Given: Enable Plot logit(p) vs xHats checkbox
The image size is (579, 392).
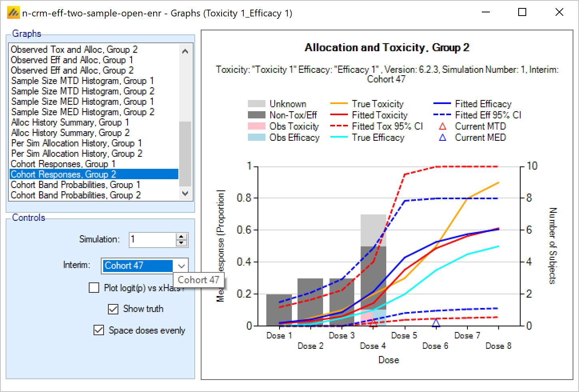Looking at the screenshot, I should point(94,288).
